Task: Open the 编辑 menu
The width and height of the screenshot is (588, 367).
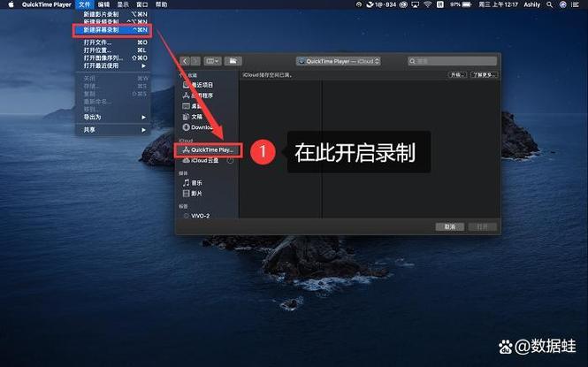Action: coord(103,4)
